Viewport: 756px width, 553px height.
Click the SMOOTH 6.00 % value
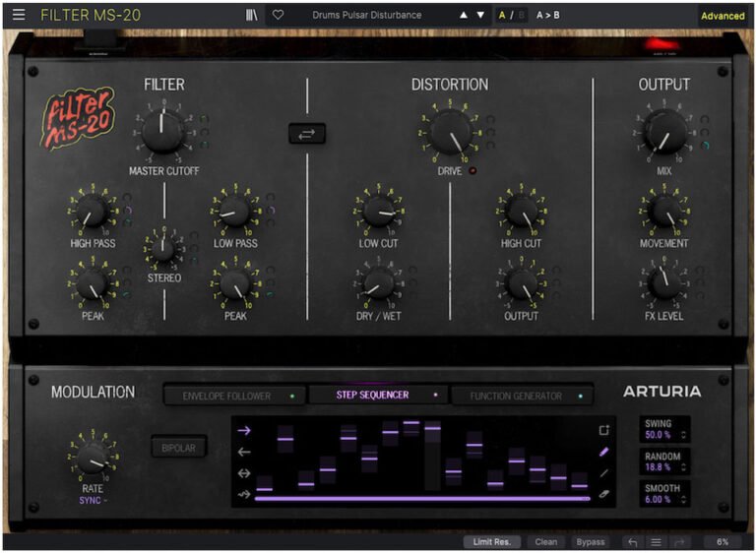click(x=658, y=500)
